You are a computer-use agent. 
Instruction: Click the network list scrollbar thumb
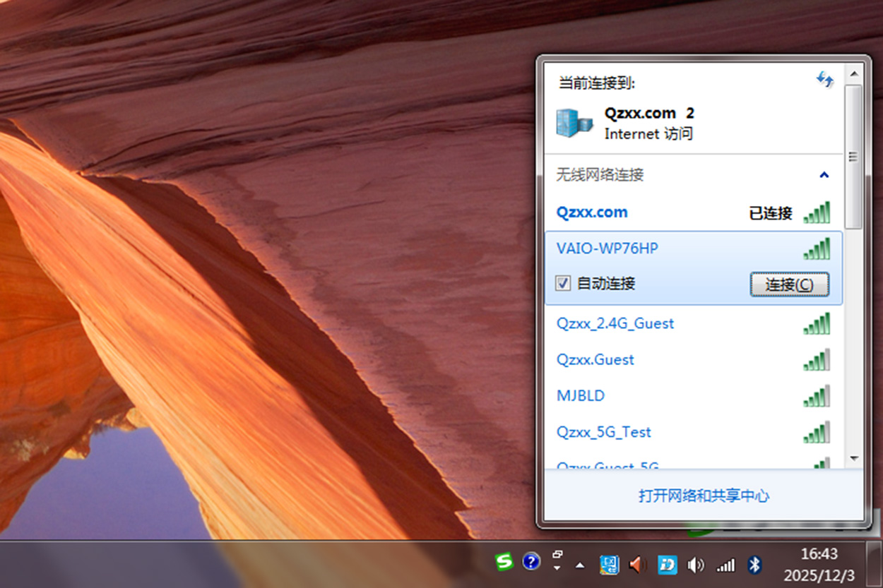pyautogui.click(x=853, y=155)
